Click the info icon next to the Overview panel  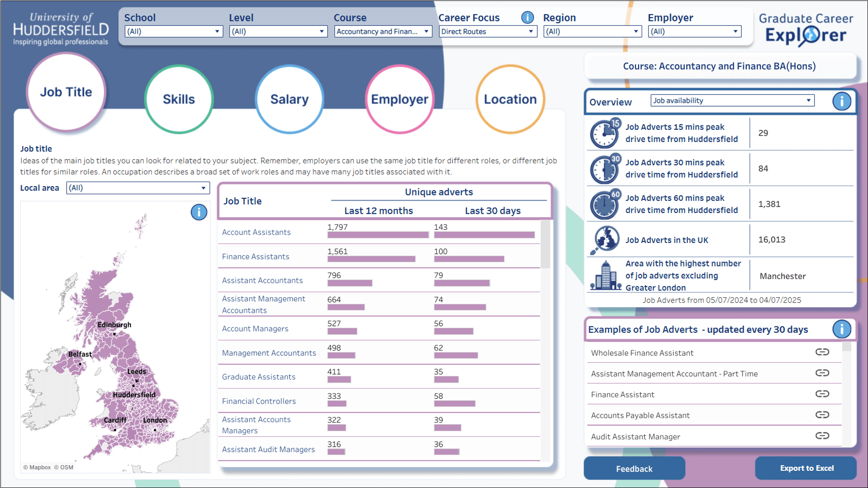click(x=842, y=101)
